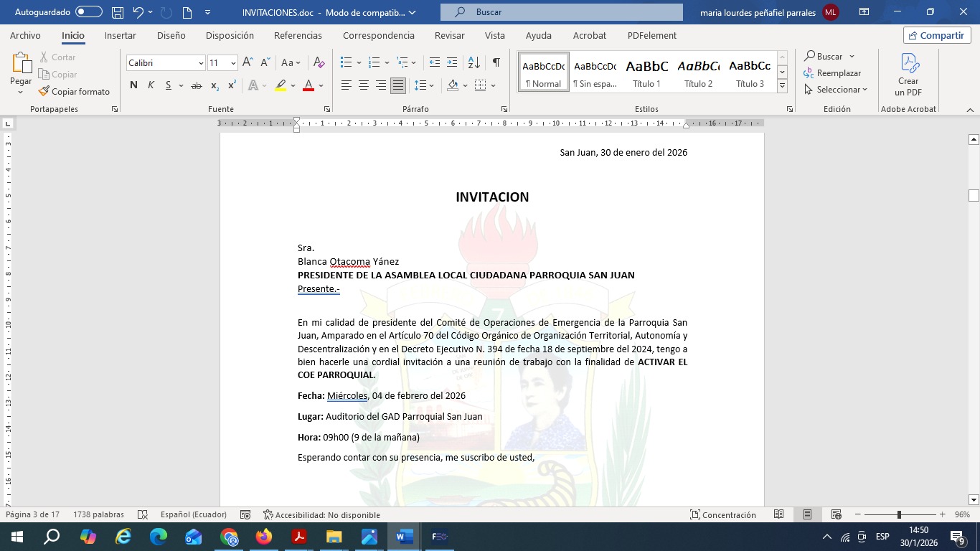Click the bullet list icon

[347, 63]
